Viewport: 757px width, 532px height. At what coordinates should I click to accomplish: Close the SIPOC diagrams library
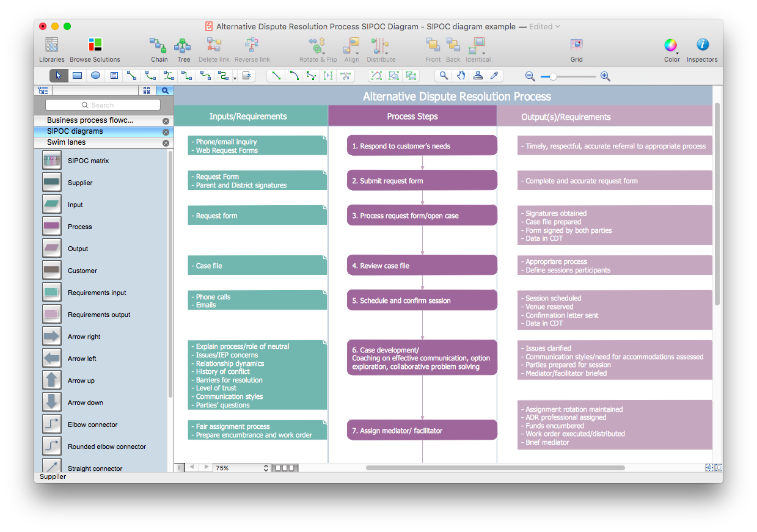coord(166,132)
